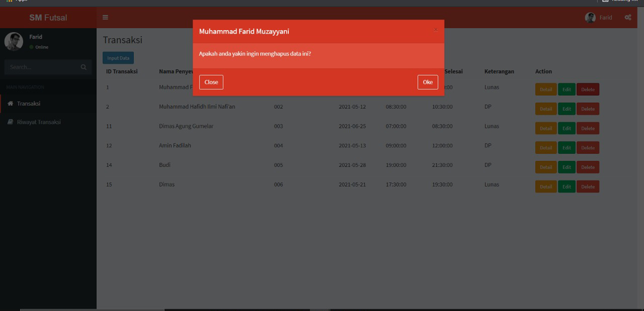Click the book icon beside Riwayat Transaksi
Viewport: 644px width, 311px height.
pos(10,122)
